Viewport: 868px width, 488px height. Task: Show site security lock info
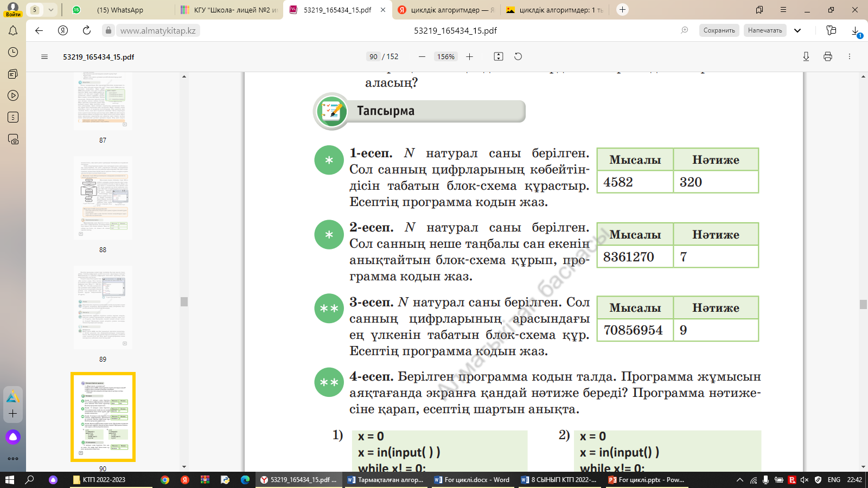point(108,30)
